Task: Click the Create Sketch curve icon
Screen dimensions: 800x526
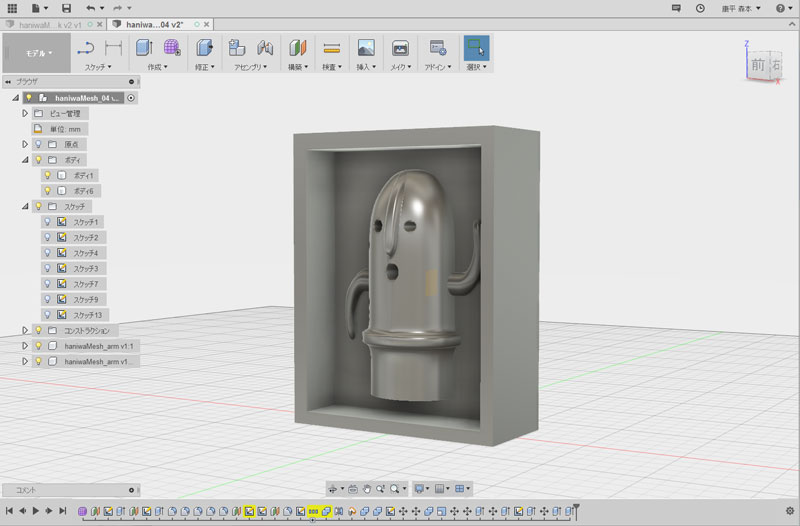Action: coord(85,48)
